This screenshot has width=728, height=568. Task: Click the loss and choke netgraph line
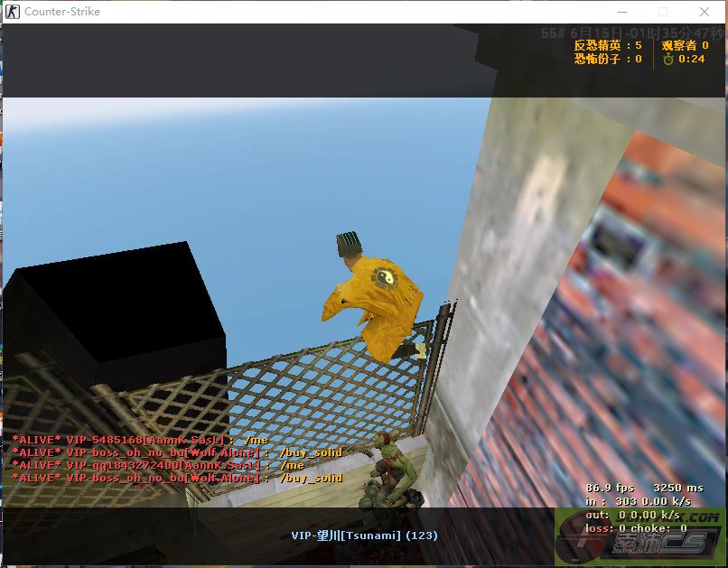[636, 528]
